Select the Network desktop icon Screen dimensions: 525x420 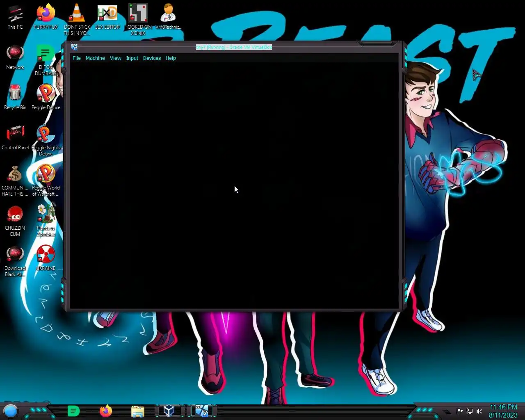tap(15, 57)
